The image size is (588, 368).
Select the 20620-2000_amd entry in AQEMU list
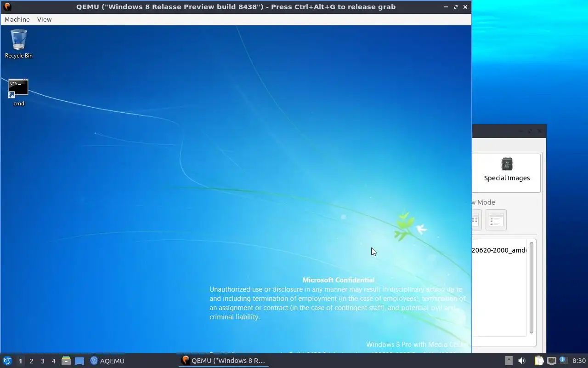[499, 250]
